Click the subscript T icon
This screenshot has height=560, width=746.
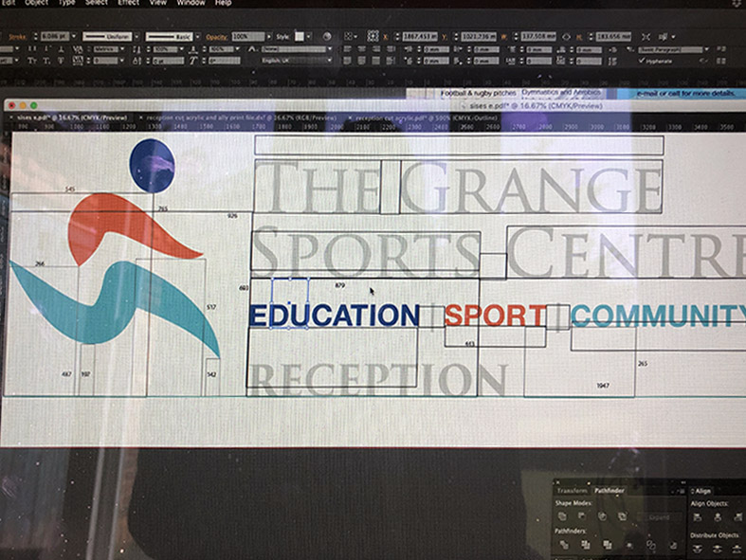pyautogui.click(x=46, y=61)
